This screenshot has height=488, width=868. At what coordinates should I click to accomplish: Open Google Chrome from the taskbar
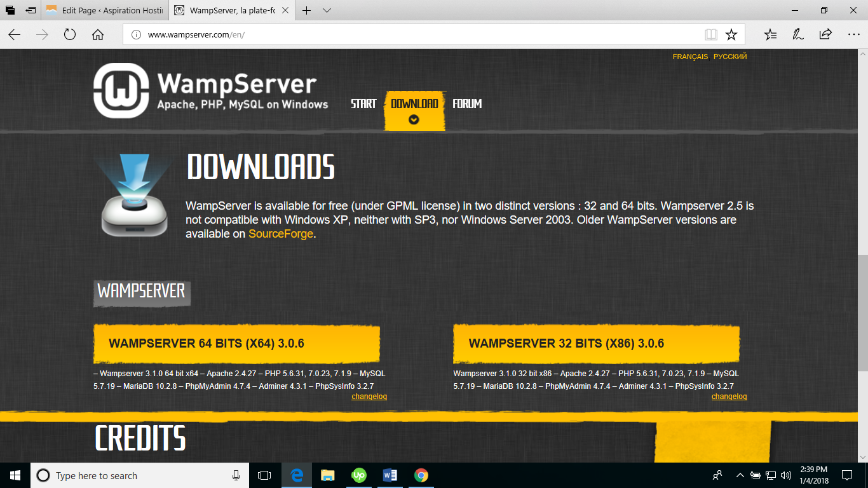pos(421,475)
